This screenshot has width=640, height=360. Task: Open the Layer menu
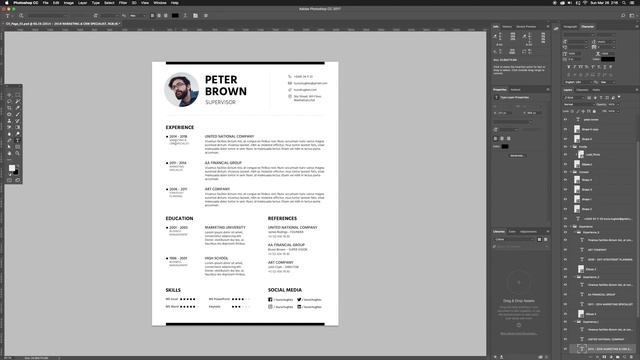(82, 3)
